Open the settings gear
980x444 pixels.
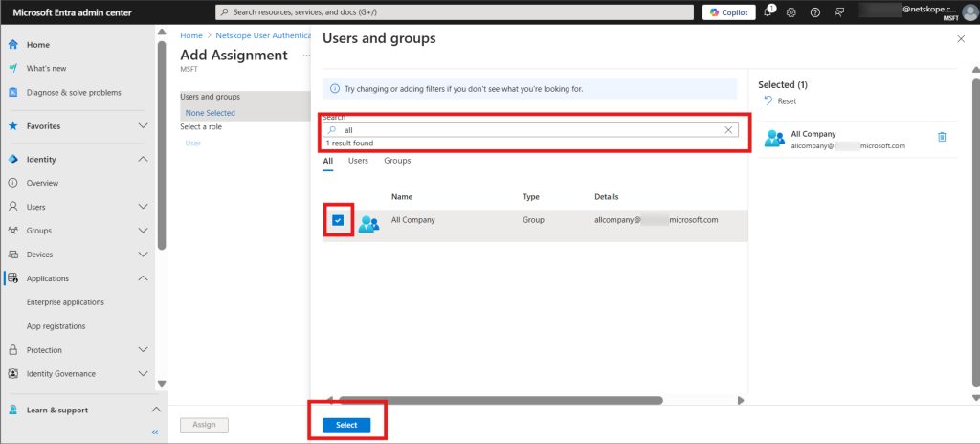point(791,12)
